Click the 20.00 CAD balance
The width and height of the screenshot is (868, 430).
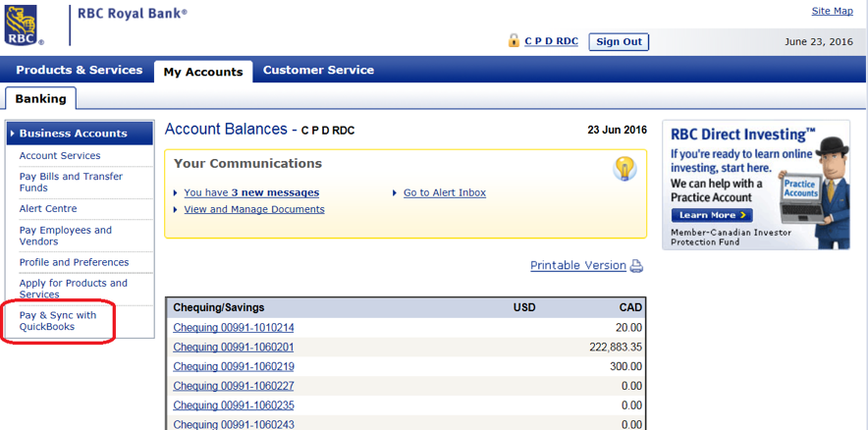(628, 328)
